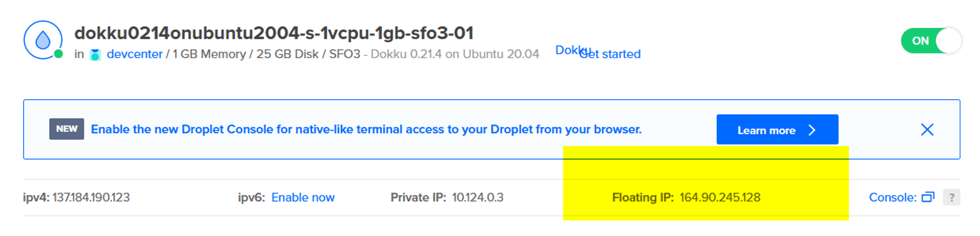Click the Enable new Droplet Console banner text
The image size is (980, 236).
coord(366,129)
